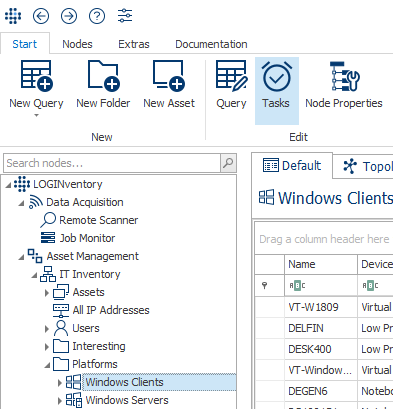393x409 pixels.
Task: Click the Windows Servers icon in tree
Action: (74, 400)
